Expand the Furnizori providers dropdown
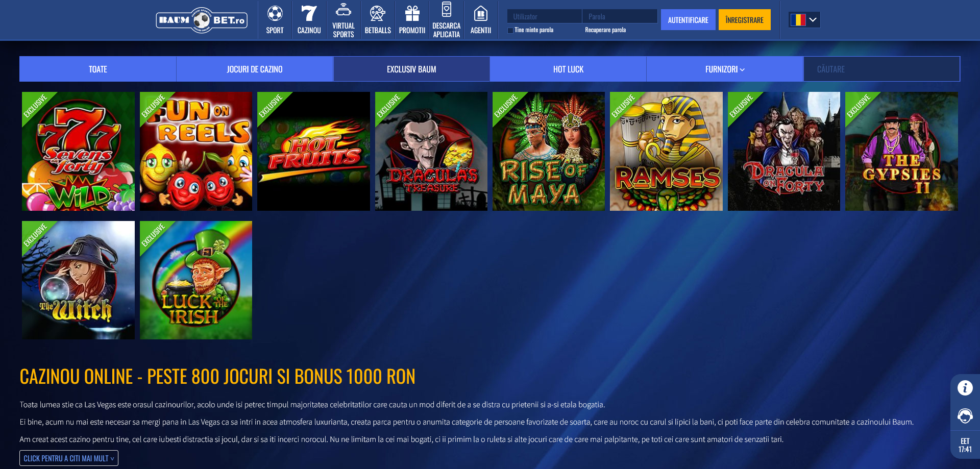The image size is (980, 469). 725,69
